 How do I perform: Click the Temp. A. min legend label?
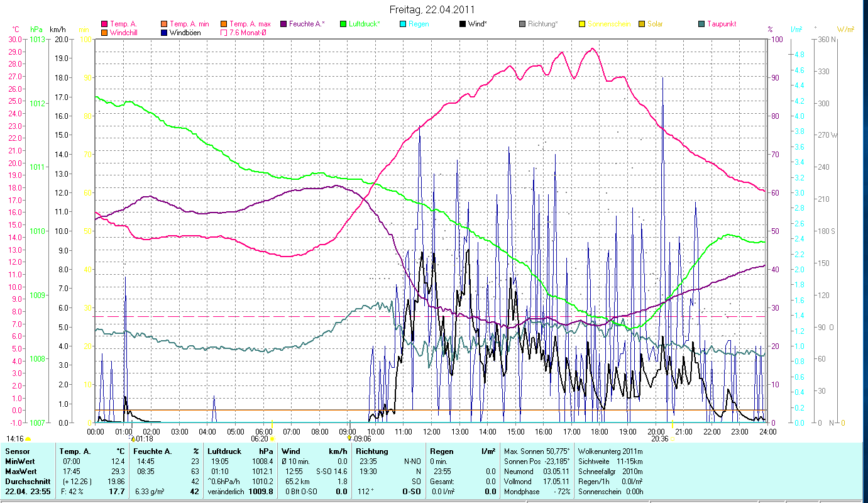tap(189, 24)
